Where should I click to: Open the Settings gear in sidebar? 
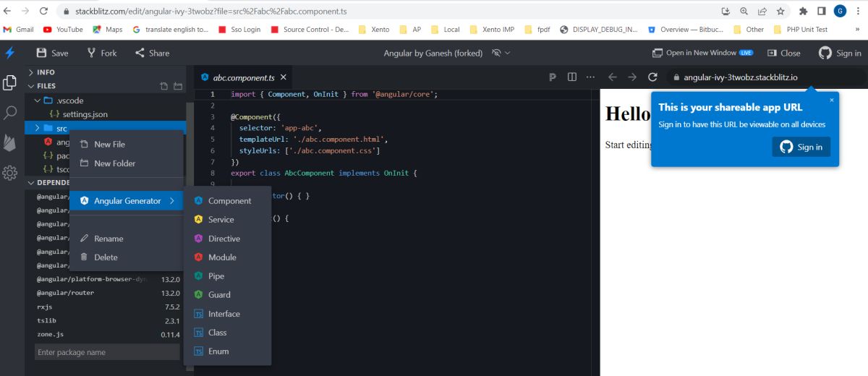point(10,173)
